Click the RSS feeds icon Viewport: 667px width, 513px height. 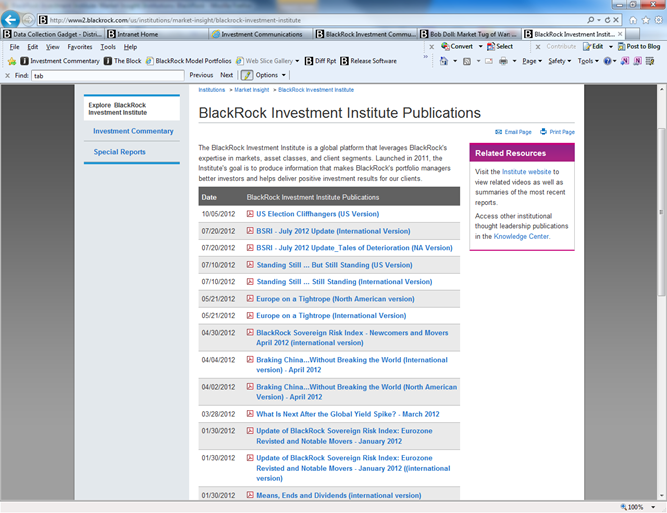(x=467, y=61)
